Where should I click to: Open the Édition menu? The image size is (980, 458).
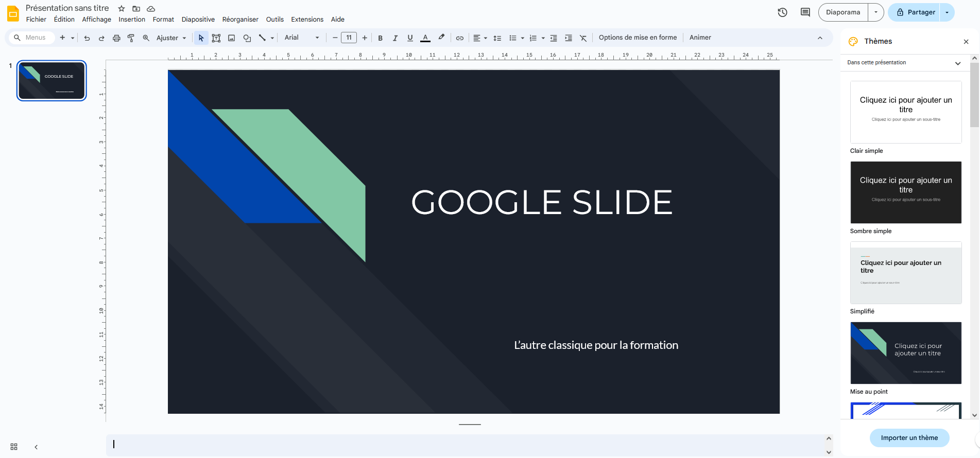tap(64, 20)
